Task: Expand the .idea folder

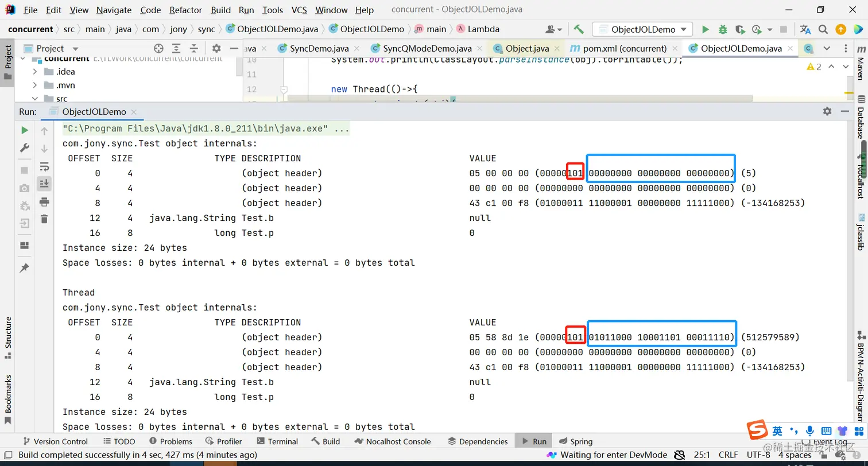Action: click(34, 72)
